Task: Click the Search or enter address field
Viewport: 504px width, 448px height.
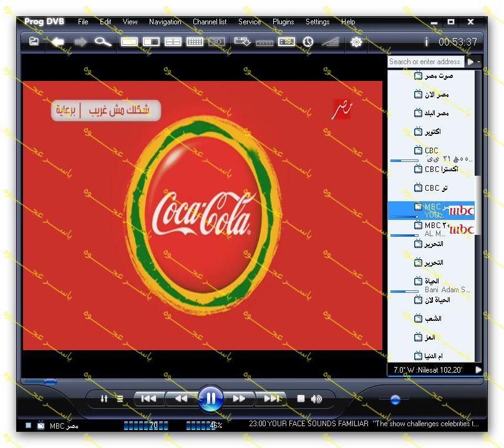Action: click(425, 61)
